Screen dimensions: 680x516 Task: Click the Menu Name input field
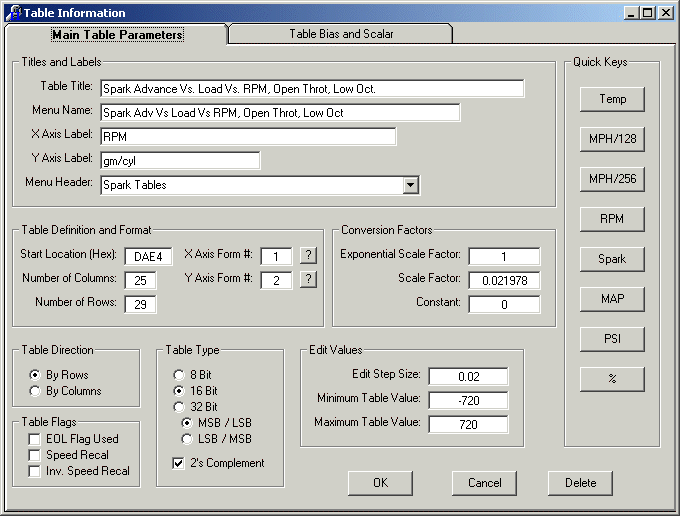click(280, 113)
